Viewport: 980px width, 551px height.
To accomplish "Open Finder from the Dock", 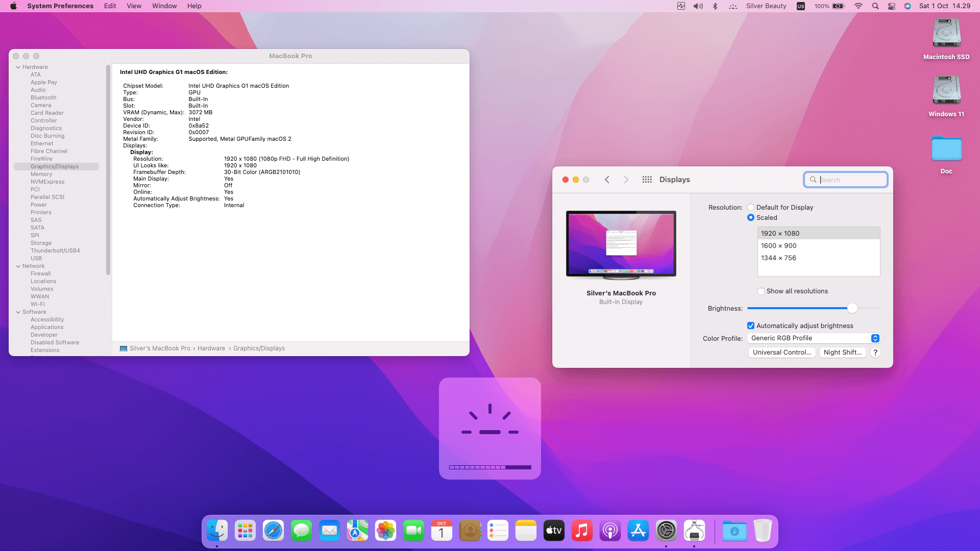I will (217, 531).
